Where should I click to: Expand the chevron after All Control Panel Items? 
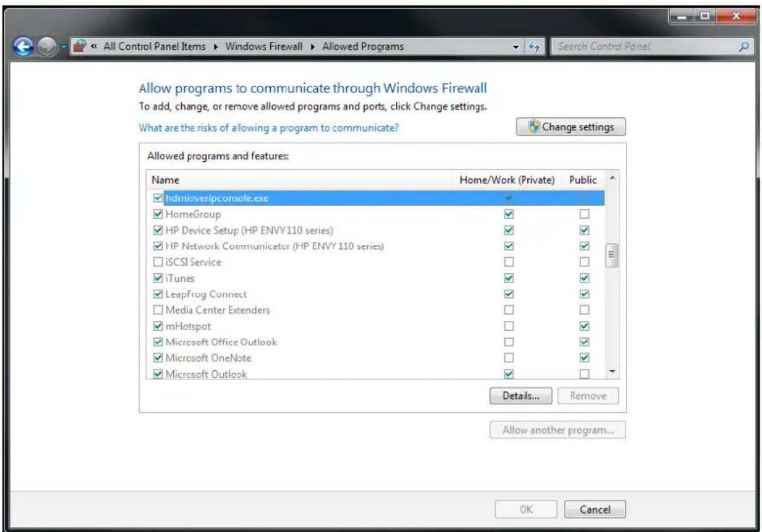coord(215,47)
